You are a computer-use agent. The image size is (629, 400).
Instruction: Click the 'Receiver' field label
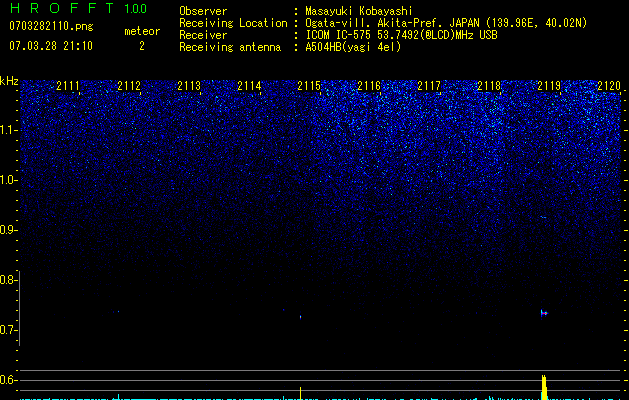pos(203,35)
